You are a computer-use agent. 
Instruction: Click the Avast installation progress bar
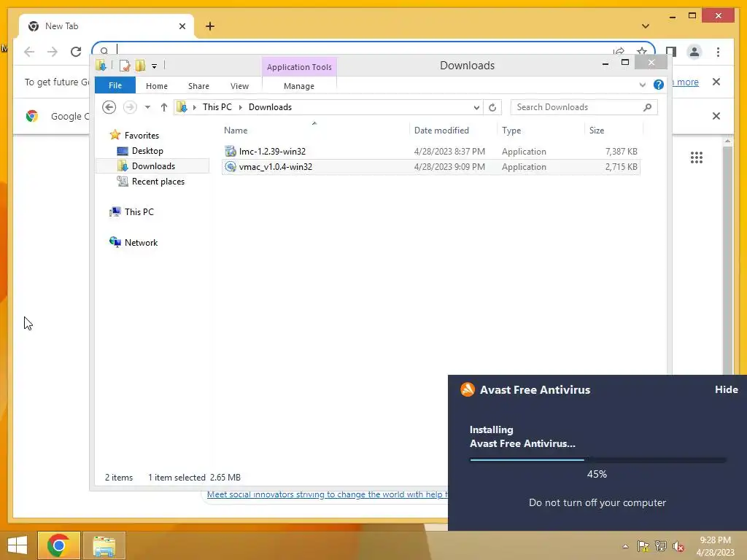point(597,459)
